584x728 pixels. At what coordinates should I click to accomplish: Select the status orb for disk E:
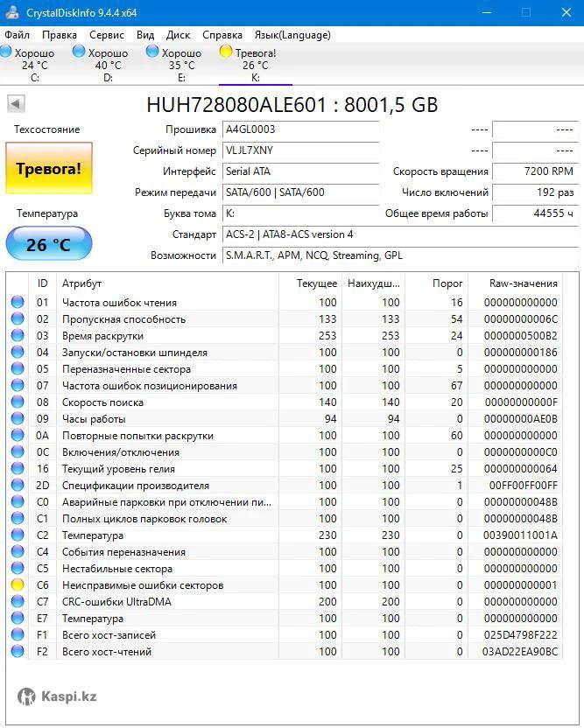tap(153, 52)
